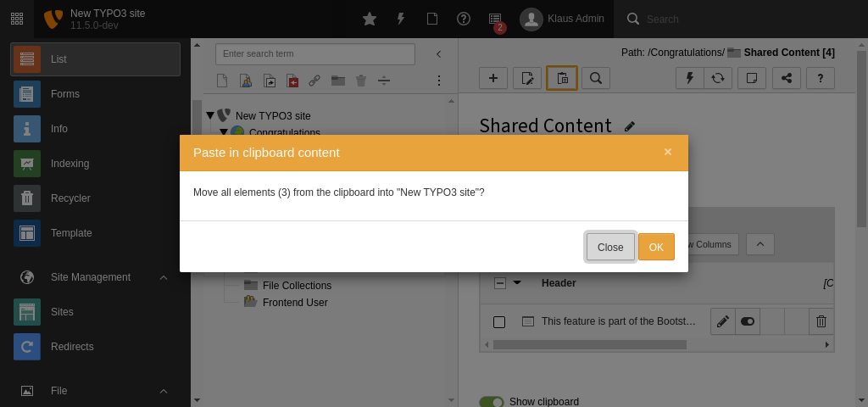The width and height of the screenshot is (868, 407).
Task: Open system information with badge 2
Action: pos(495,20)
